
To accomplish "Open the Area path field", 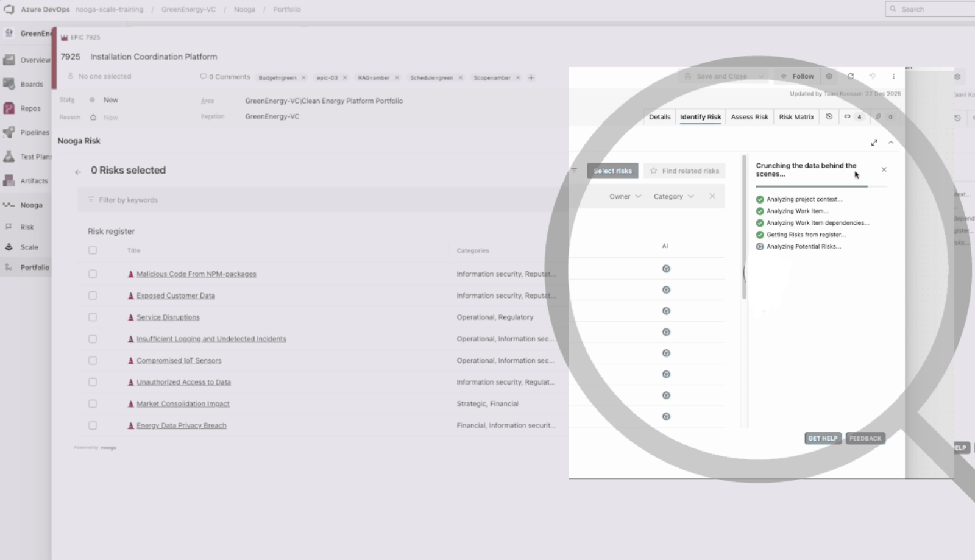I will pos(324,101).
